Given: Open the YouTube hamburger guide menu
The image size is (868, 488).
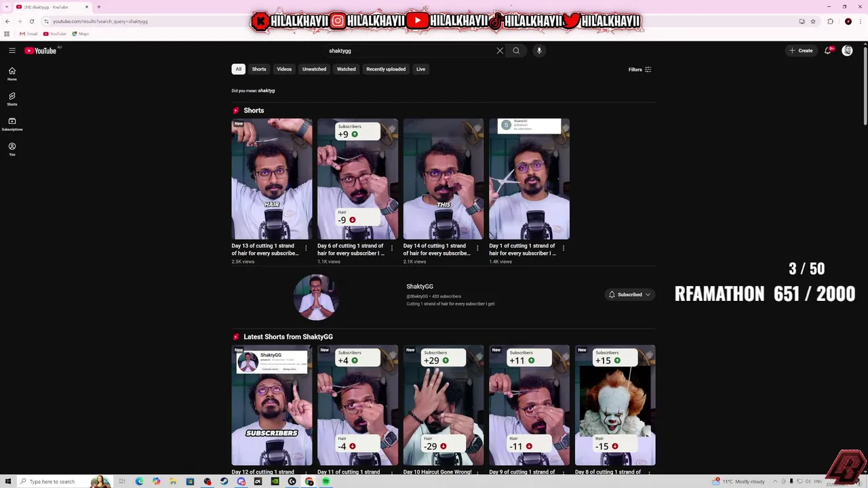Looking at the screenshot, I should 12,50.
